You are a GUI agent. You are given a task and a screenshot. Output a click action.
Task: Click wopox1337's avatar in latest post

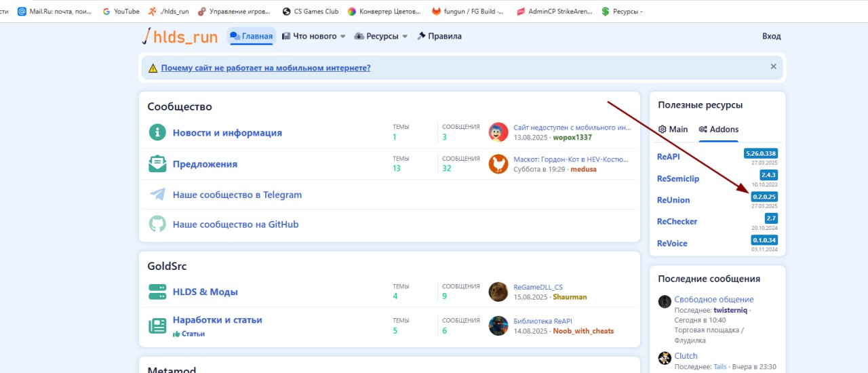point(498,132)
